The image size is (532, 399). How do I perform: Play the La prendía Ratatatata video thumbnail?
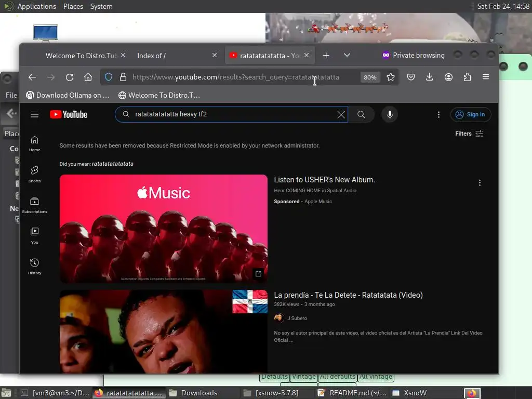point(164,331)
